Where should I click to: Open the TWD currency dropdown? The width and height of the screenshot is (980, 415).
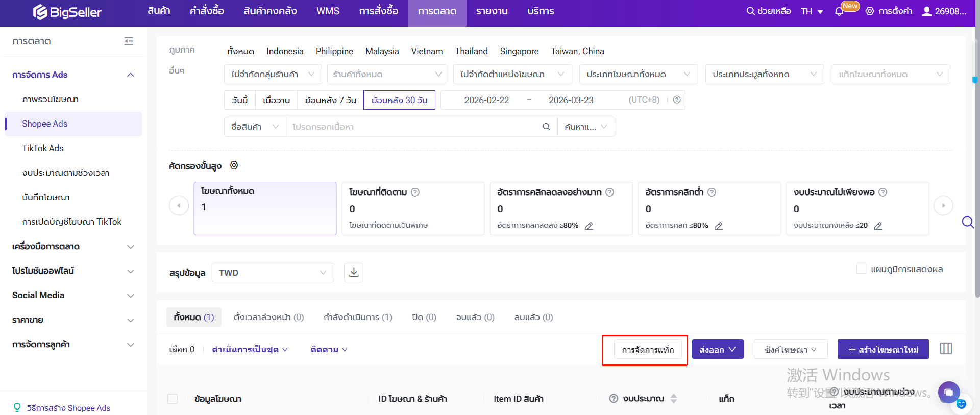click(x=273, y=273)
